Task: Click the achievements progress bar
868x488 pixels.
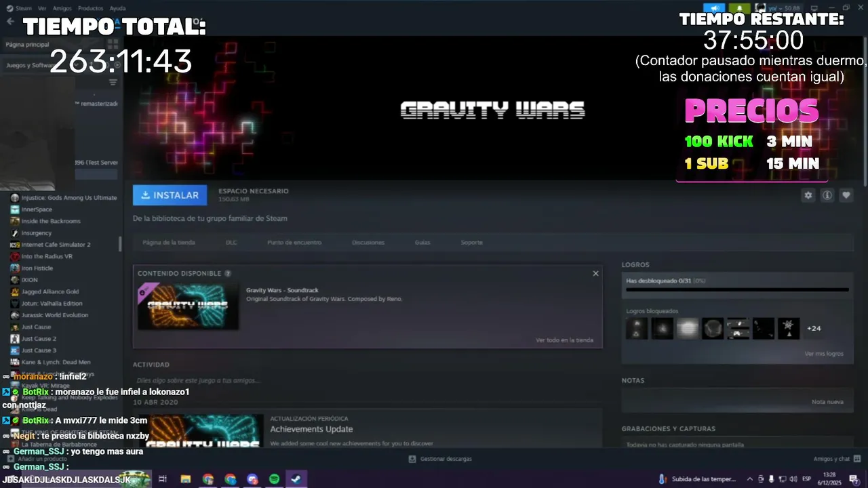Action: pos(737,289)
